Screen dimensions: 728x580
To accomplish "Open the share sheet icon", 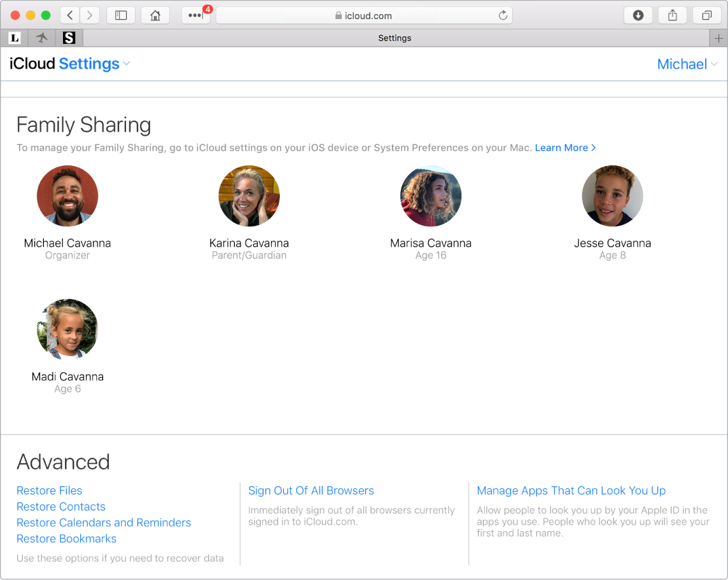I will tap(672, 15).
